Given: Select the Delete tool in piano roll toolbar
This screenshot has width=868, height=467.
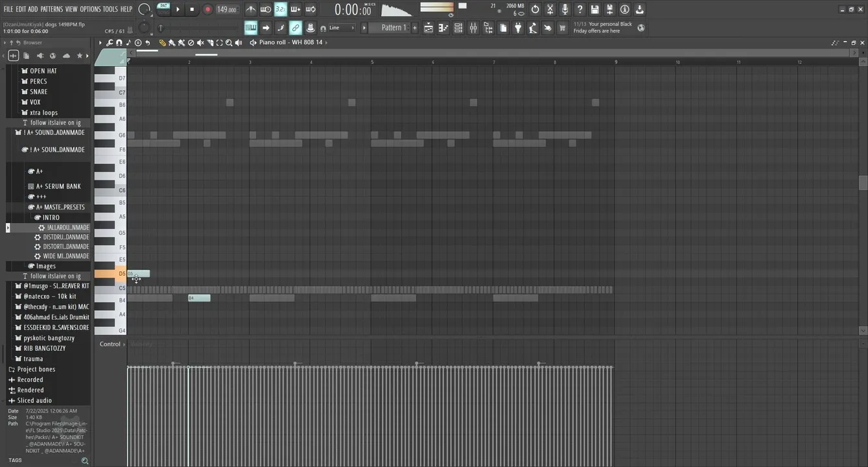Looking at the screenshot, I should [191, 43].
